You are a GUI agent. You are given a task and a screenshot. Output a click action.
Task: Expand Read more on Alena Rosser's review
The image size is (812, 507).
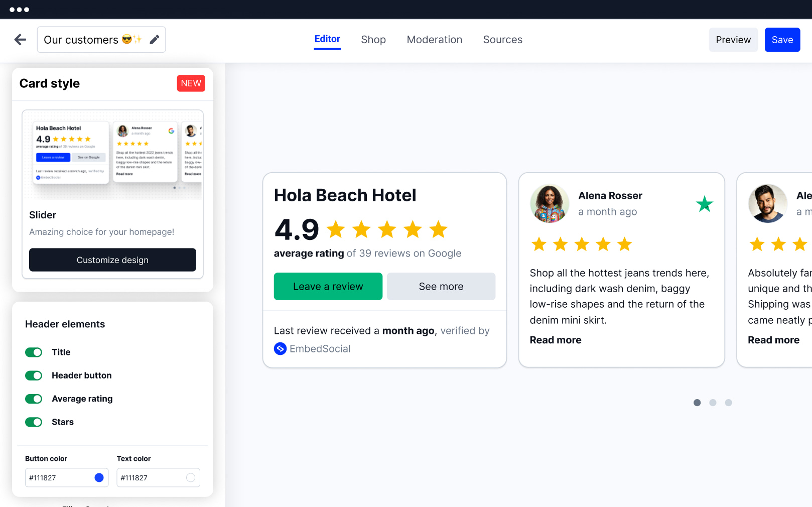coord(555,340)
